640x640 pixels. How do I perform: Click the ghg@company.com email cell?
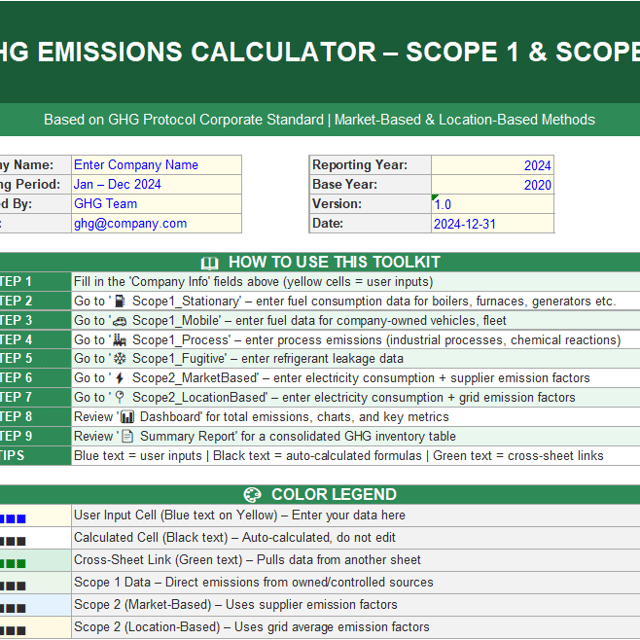(156, 224)
